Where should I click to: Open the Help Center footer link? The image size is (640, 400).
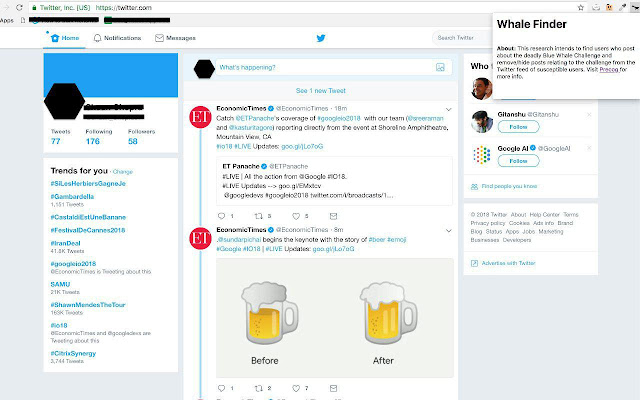544,215
